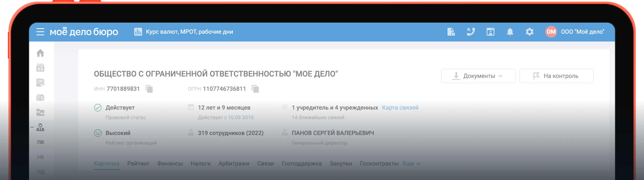Screen dimensions: 644x180
Task: Open the calendar icon in header
Action: (x=490, y=32)
